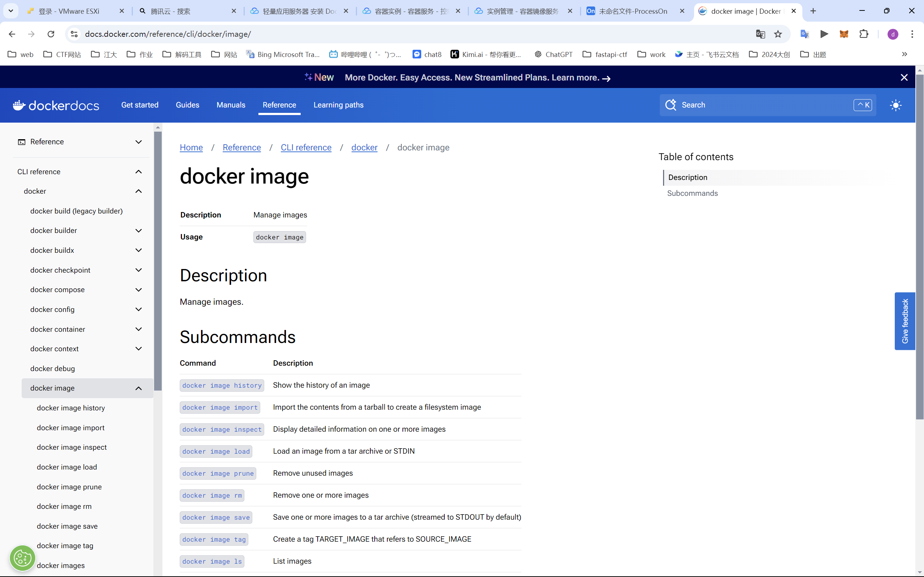Close the New Streamlined Plans banner
924x577 pixels.
pos(904,78)
